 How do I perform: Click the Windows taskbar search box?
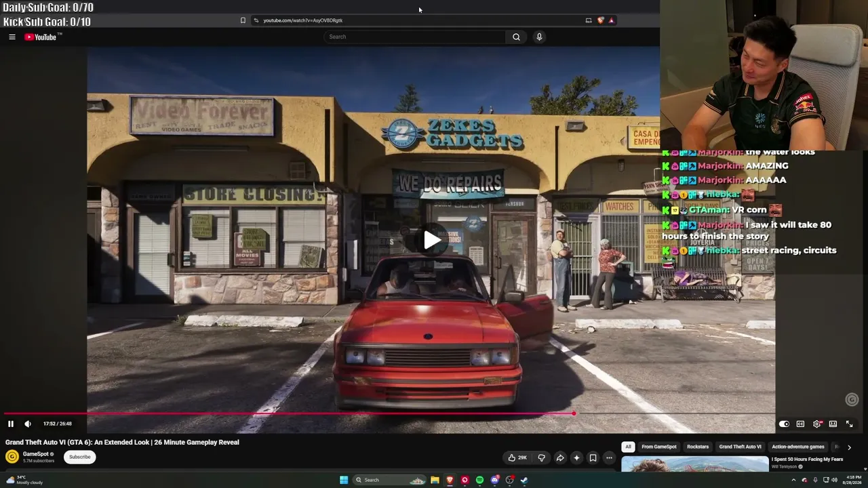click(x=389, y=480)
